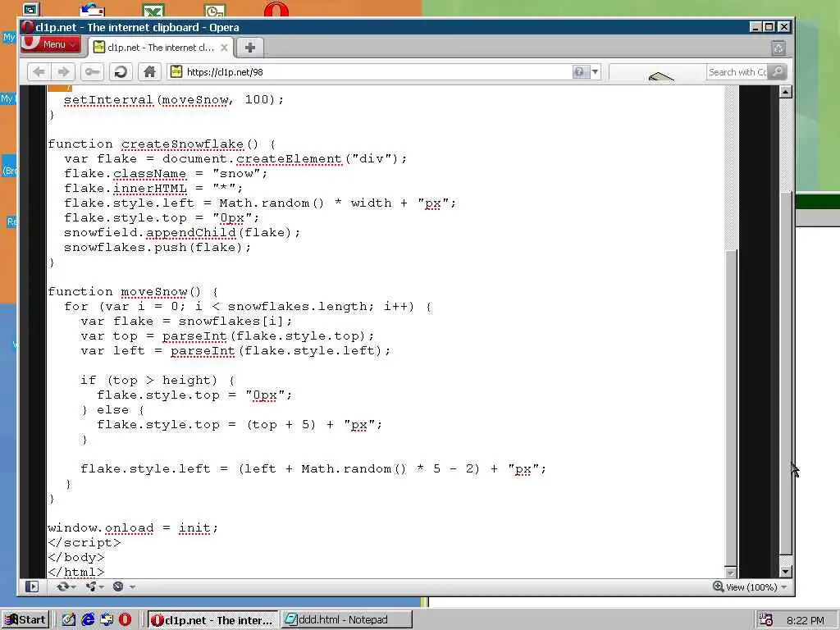Toggle the Opera panels sidebar button

[x=32, y=587]
